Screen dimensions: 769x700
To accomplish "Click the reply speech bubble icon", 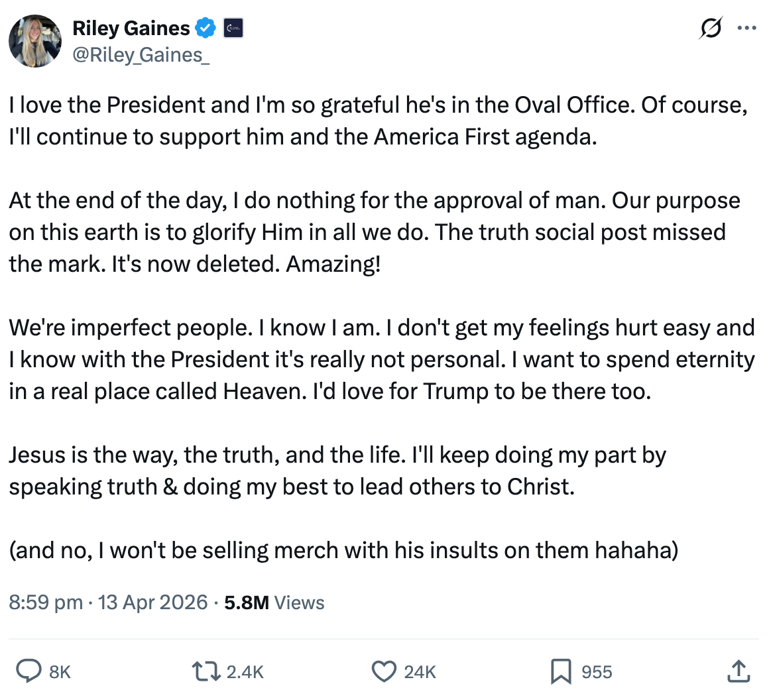I will click(x=29, y=671).
